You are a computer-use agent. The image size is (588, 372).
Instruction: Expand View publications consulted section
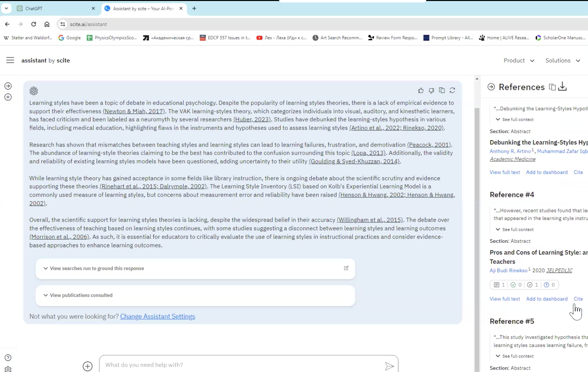(81, 295)
